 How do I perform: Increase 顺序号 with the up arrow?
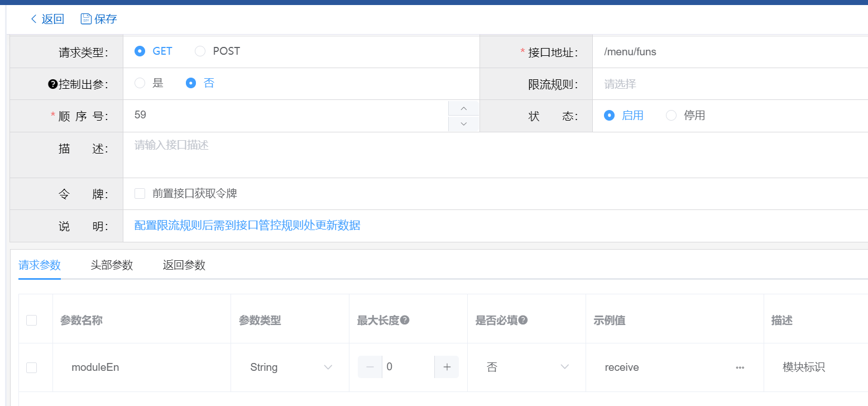coord(463,108)
